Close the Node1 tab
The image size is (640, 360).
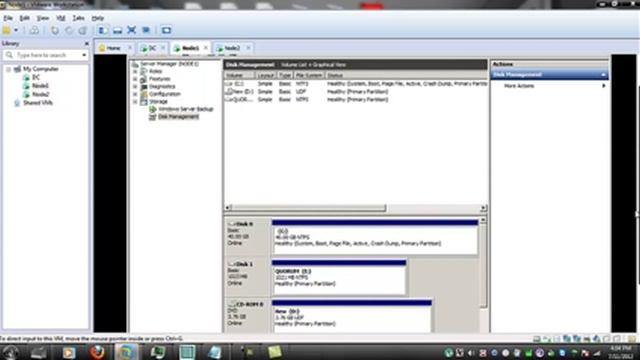205,48
